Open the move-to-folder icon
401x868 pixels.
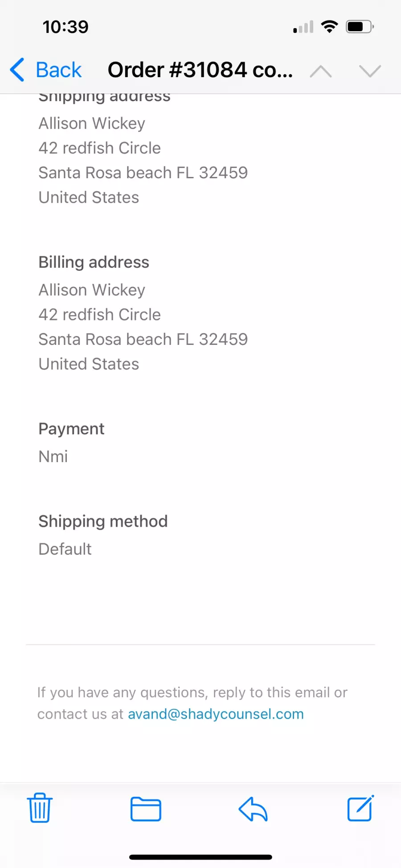146,808
